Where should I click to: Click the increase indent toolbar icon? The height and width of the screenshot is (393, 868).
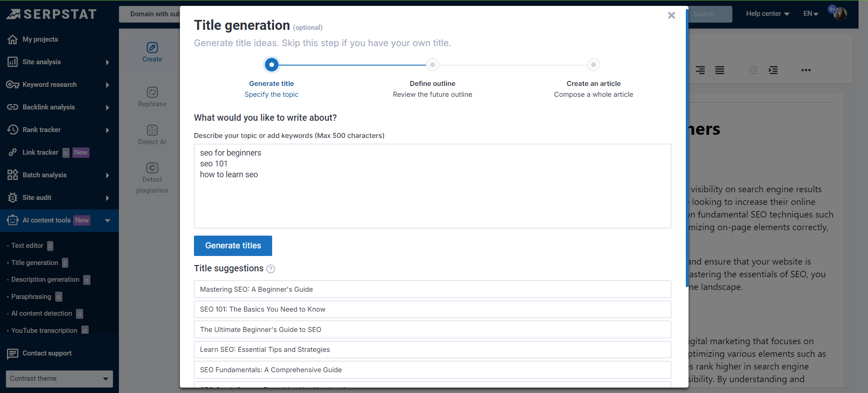[x=773, y=70]
